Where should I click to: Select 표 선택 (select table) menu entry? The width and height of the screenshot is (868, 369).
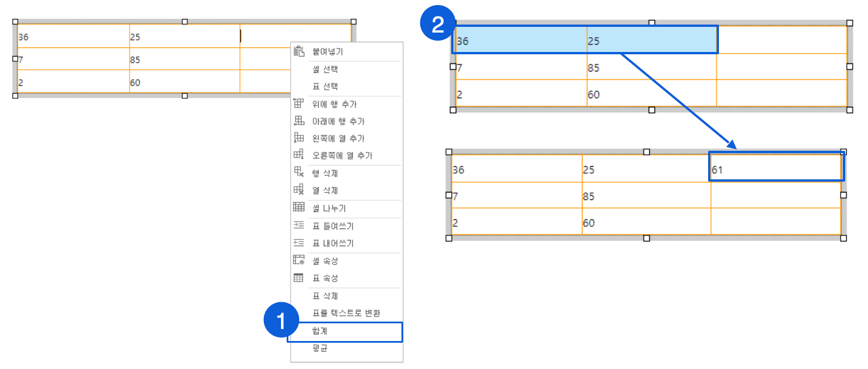point(325,86)
